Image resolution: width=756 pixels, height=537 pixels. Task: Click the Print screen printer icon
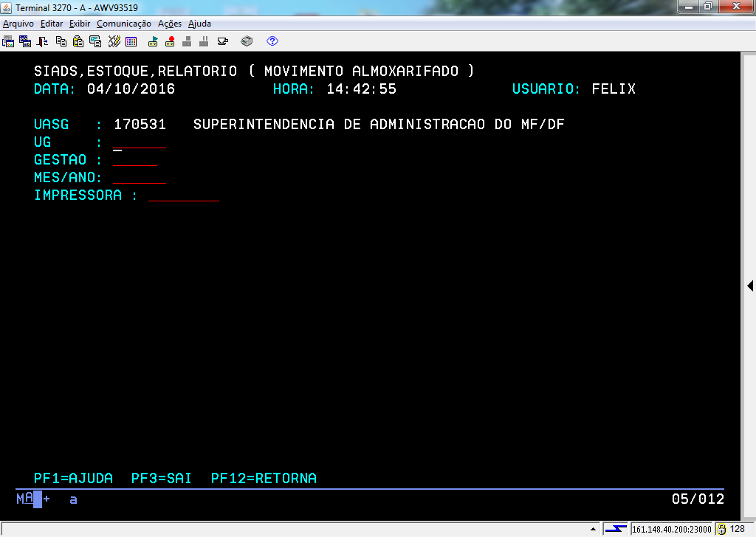click(247, 41)
